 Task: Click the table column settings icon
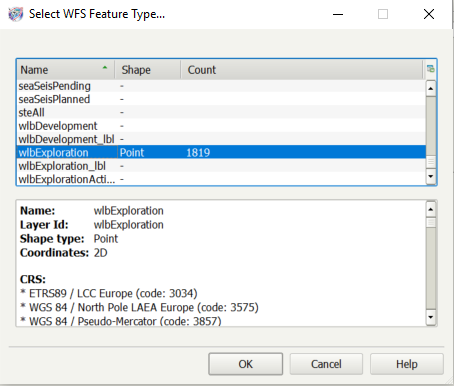(431, 69)
